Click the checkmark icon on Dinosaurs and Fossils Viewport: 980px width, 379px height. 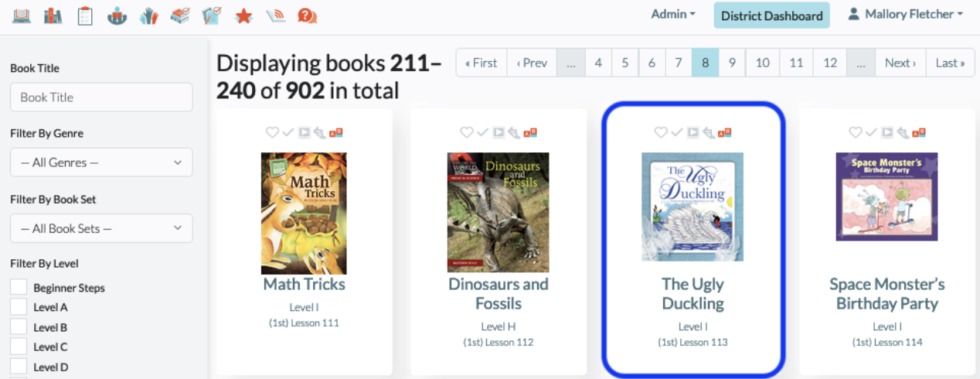pyautogui.click(x=483, y=132)
